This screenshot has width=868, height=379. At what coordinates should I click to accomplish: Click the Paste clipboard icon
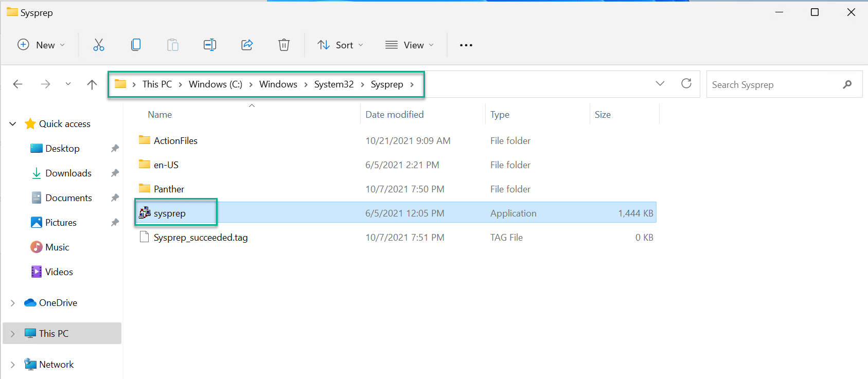(x=173, y=45)
